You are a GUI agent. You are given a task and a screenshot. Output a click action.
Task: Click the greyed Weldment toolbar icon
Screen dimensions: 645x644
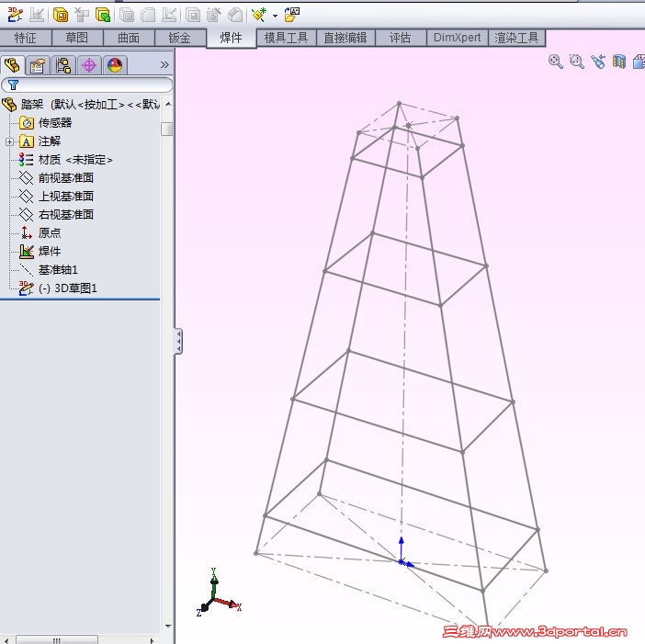click(37, 15)
